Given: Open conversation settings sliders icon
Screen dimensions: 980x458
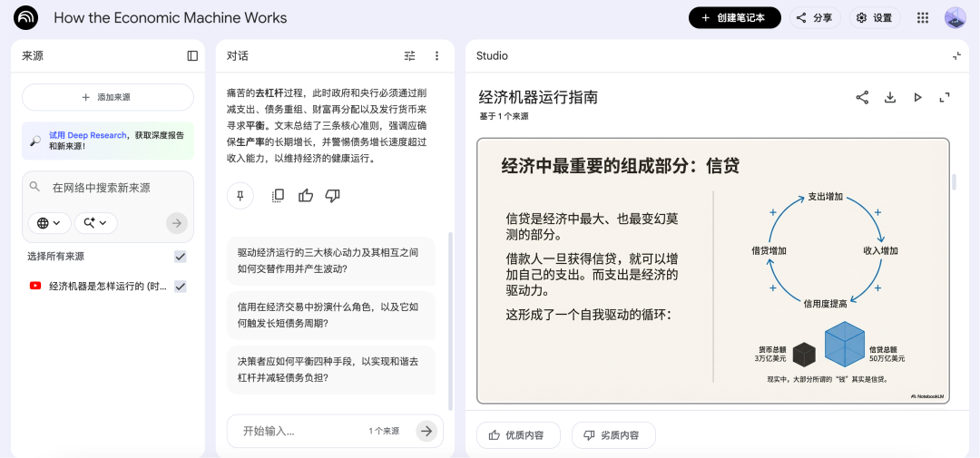Looking at the screenshot, I should [409, 55].
